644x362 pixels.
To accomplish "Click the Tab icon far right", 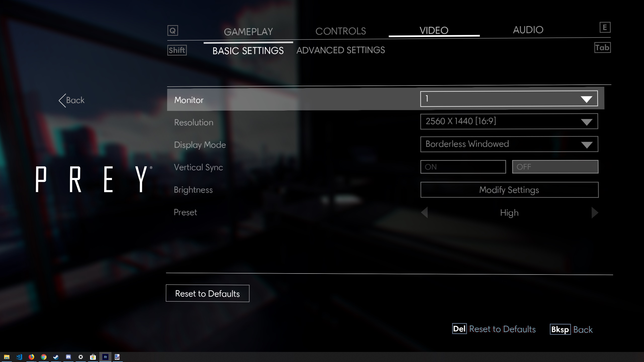I will (x=602, y=47).
